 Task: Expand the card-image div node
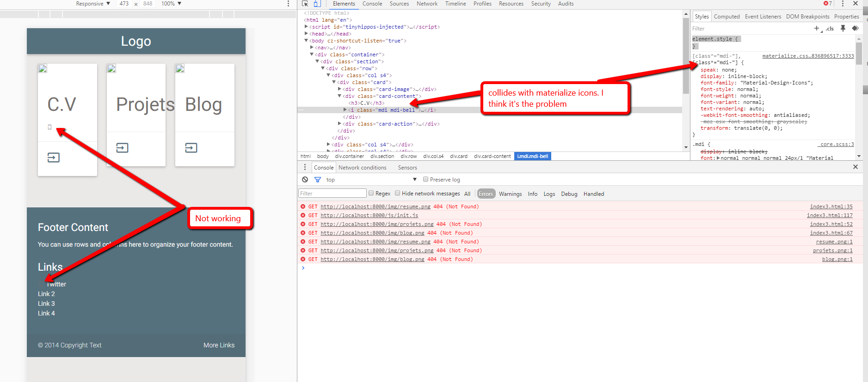pos(339,89)
